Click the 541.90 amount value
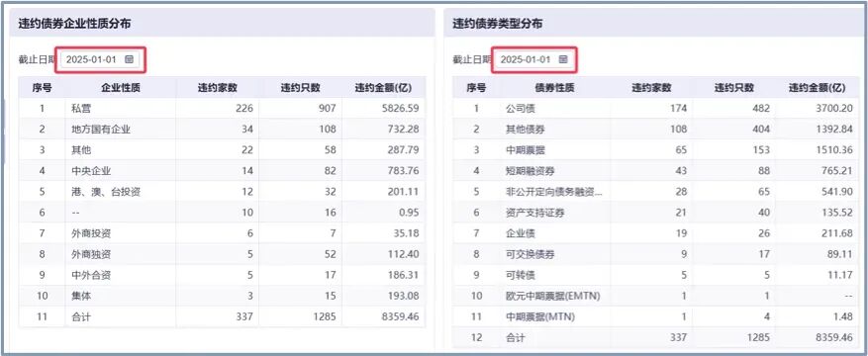The width and height of the screenshot is (868, 356). (x=837, y=192)
